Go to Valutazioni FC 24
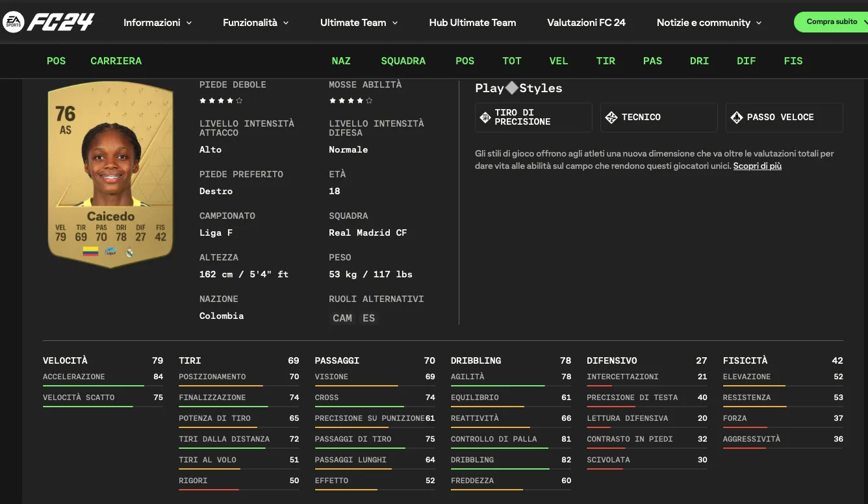This screenshot has height=504, width=868. coord(586,23)
